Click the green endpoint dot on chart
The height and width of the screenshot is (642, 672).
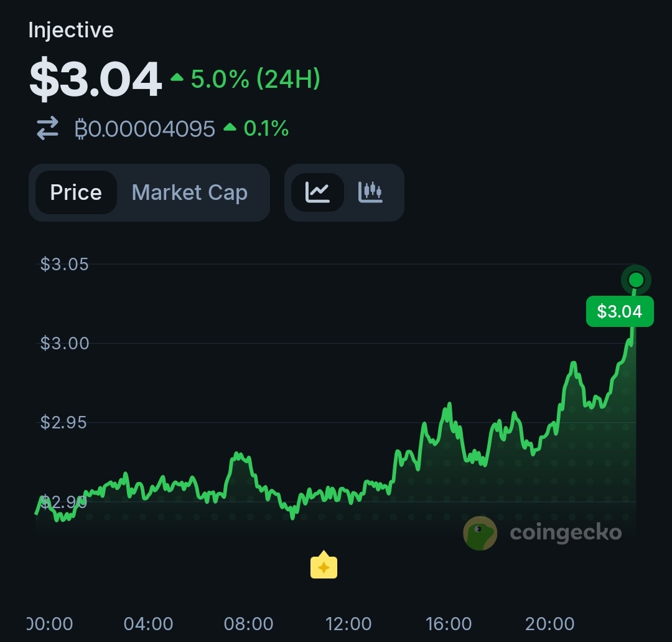pyautogui.click(x=635, y=280)
